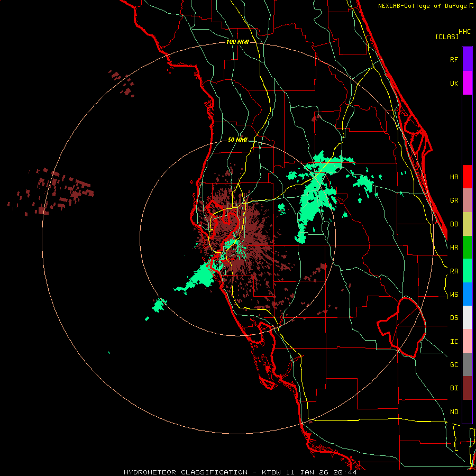This screenshot has width=476, height=476.
Task: Click the BI legend label
Action: coord(454,388)
